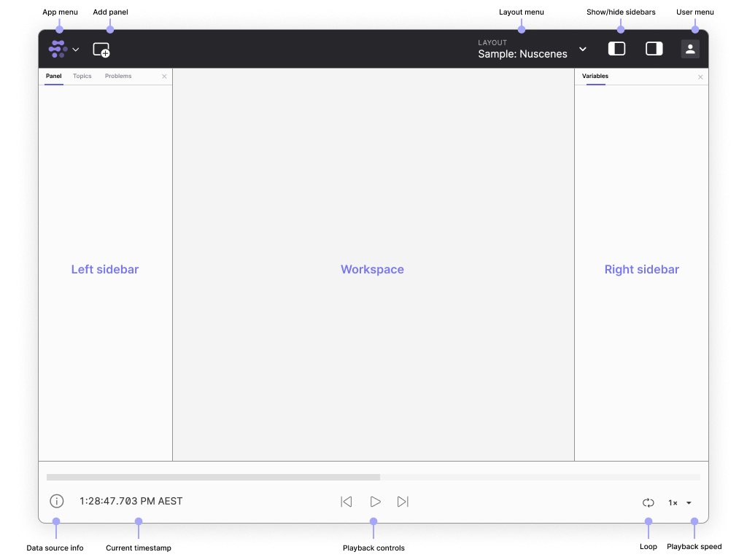Close the left sidebar with X
Screen dimensions: 747x560
click(x=164, y=77)
